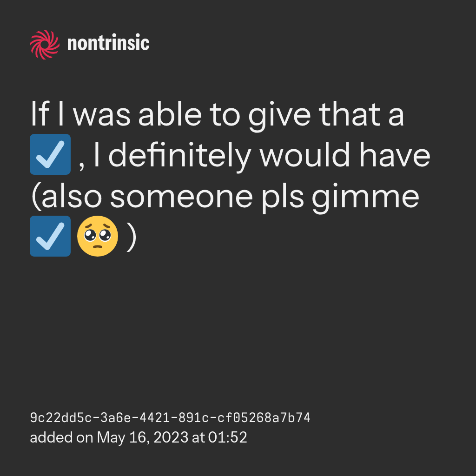Click the "nontrinsic" brand name
The image size is (476, 476).
[x=108, y=44]
